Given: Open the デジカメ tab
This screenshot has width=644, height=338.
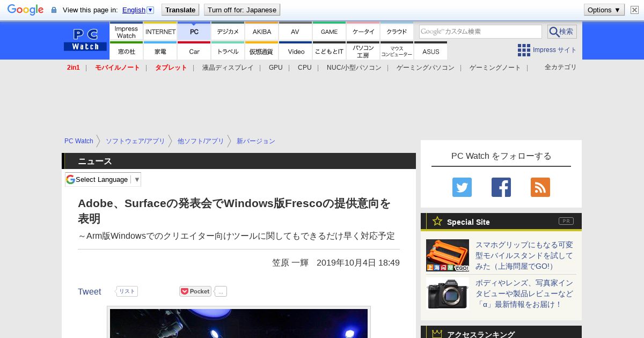Looking at the screenshot, I should coord(228,32).
